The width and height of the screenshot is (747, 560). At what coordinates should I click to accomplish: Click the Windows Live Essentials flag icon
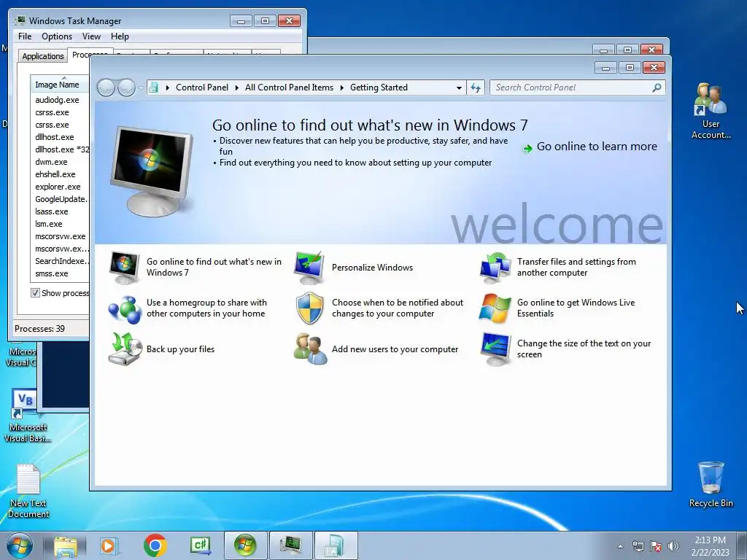tap(495, 308)
